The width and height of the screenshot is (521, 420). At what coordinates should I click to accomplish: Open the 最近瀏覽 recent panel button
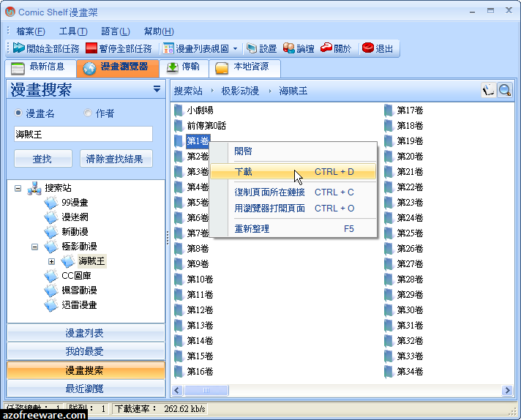[x=86, y=389]
